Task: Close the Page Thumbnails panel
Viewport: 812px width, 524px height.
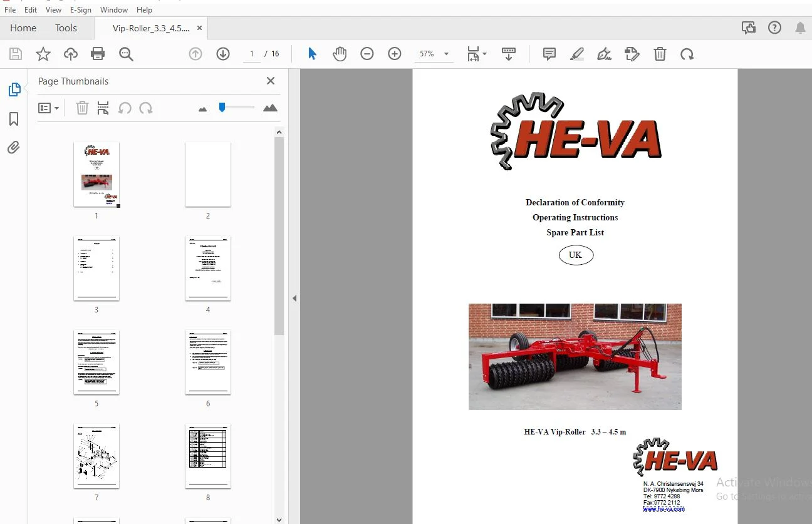Action: 271,81
